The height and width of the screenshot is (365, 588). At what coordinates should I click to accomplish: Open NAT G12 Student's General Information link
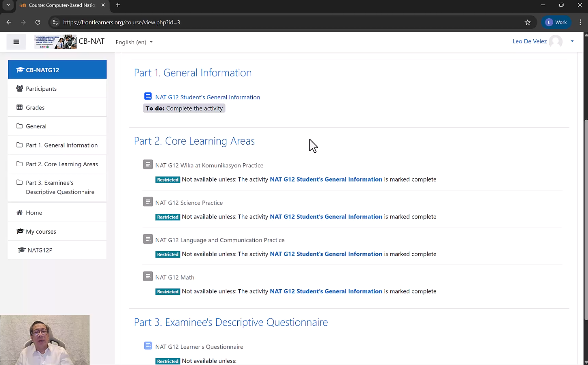point(207,97)
